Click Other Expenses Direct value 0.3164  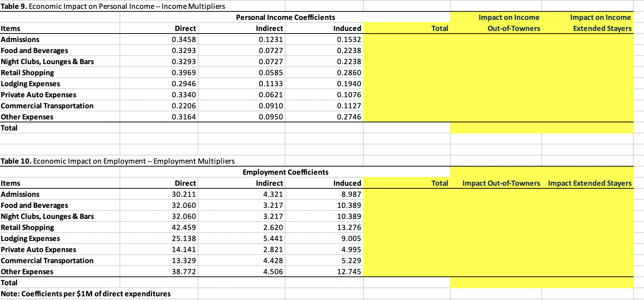[x=184, y=117]
